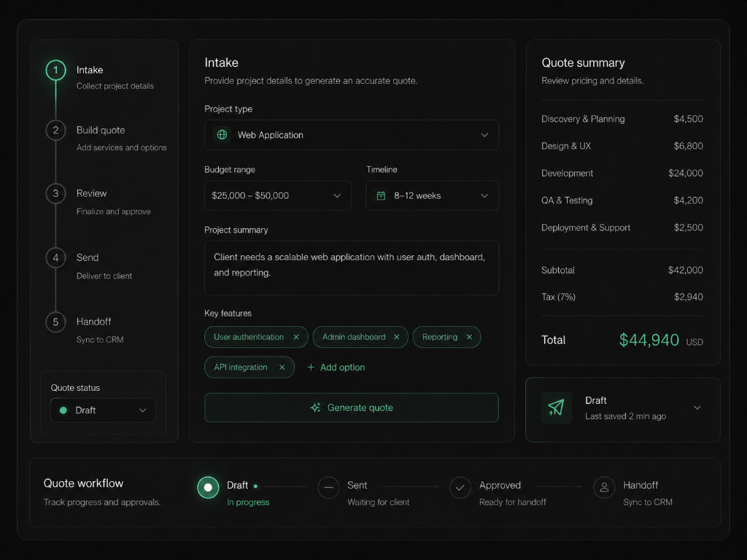Open the Project type dropdown chevron
Viewport: 747px width, 560px height.
(x=484, y=135)
